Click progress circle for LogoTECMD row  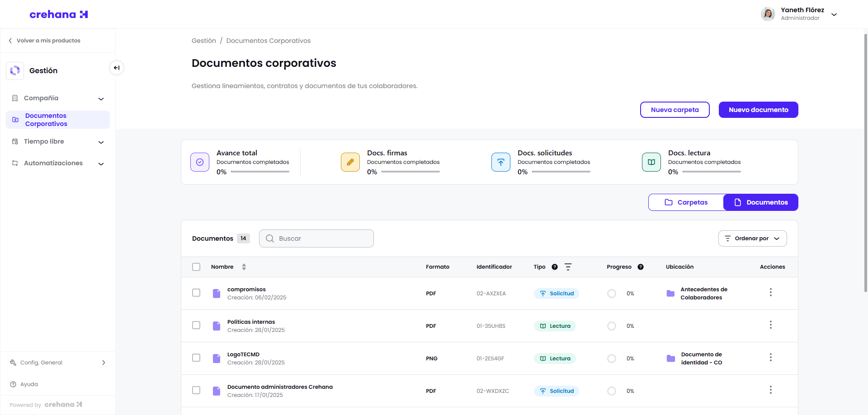612,359
